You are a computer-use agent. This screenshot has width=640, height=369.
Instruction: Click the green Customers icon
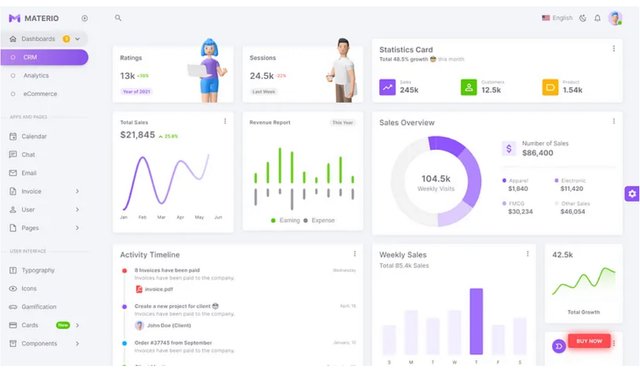(469, 87)
